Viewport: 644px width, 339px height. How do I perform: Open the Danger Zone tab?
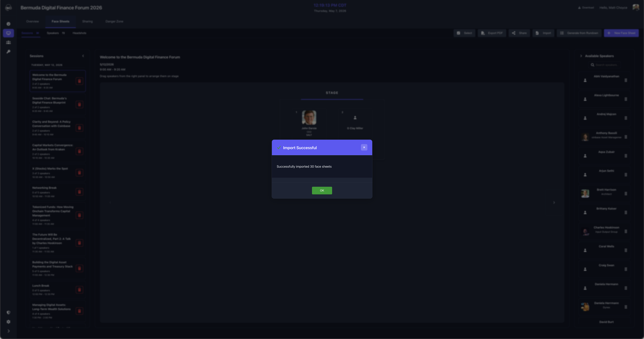coord(114,21)
